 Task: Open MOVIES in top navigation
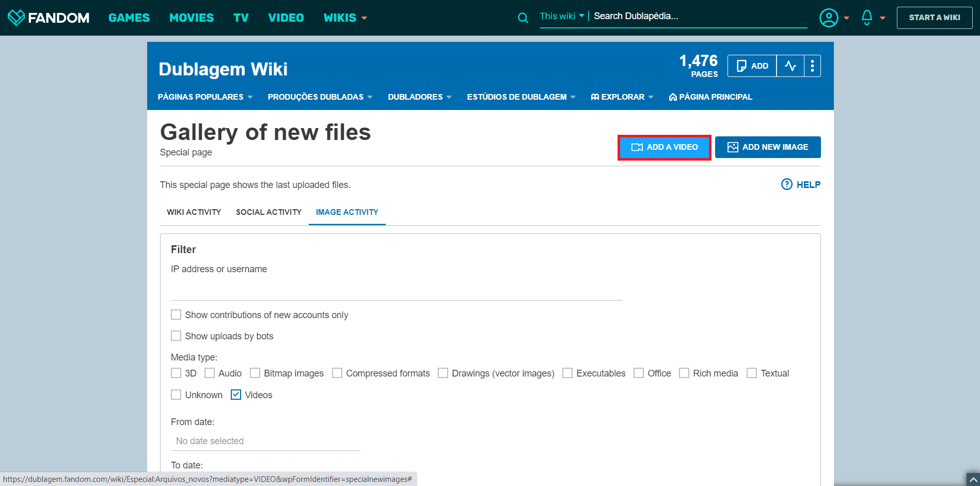click(x=192, y=18)
